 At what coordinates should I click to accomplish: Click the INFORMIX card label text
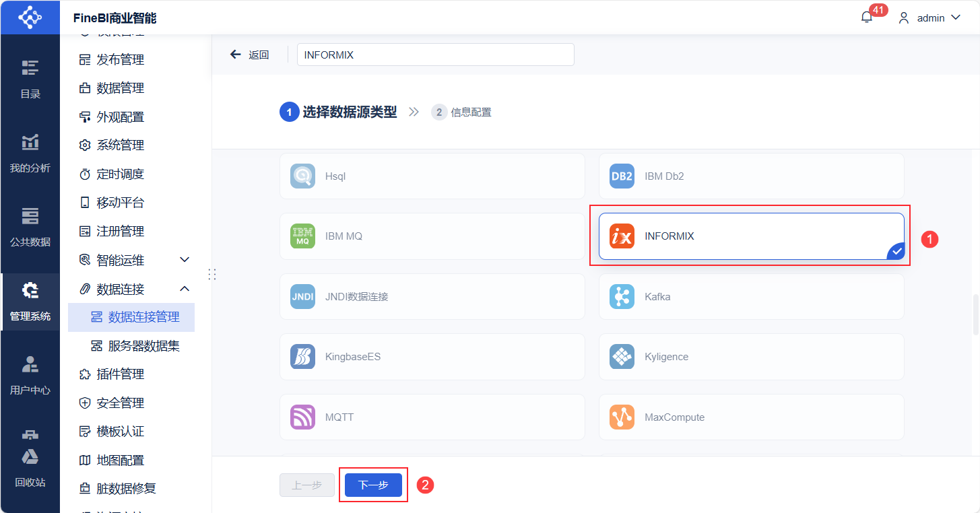pyautogui.click(x=669, y=236)
